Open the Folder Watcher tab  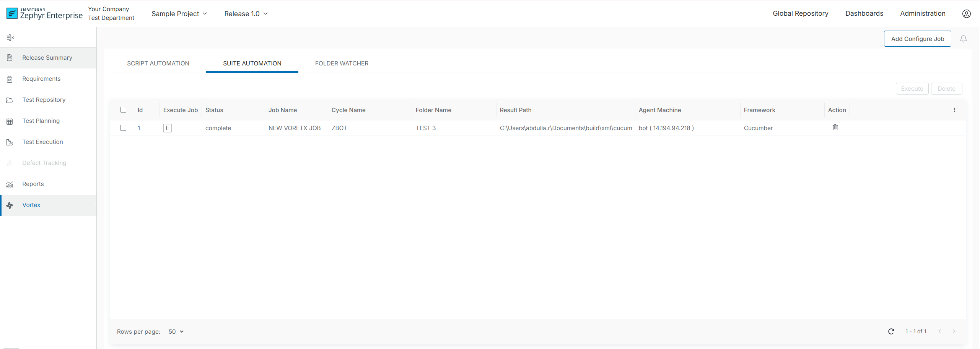tap(342, 64)
